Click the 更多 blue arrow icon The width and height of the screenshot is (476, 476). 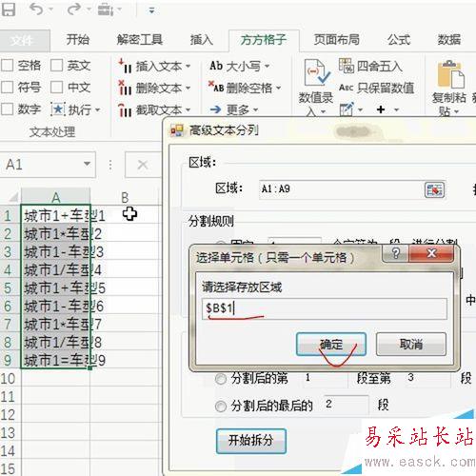[216, 109]
